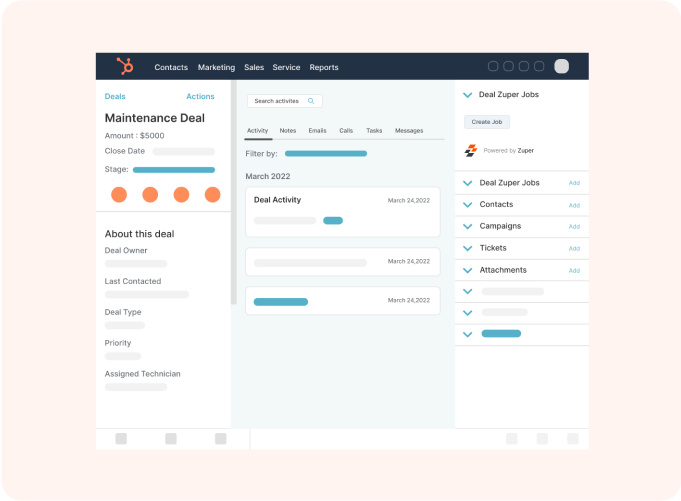Switch to the Activity tab
Screen dimensions: 681x501
click(x=258, y=131)
